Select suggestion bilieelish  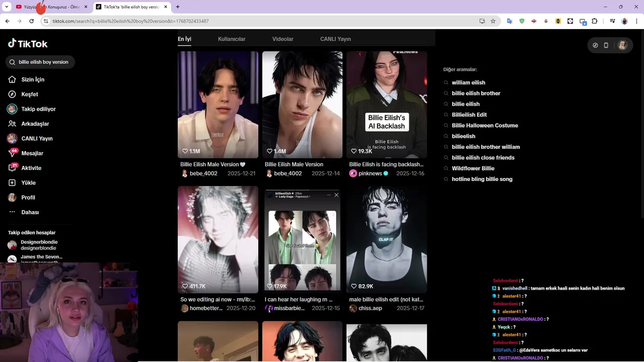pyautogui.click(x=463, y=136)
